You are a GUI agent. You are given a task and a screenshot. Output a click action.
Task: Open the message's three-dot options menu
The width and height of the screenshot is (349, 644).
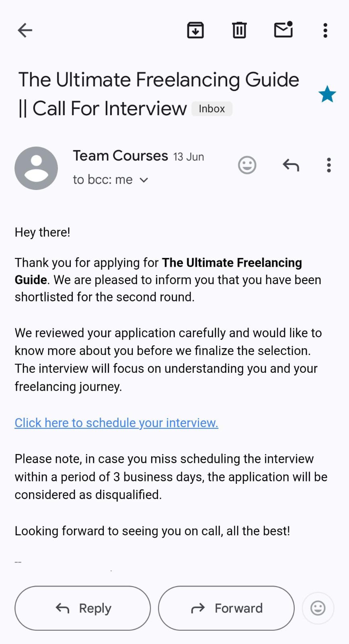(x=329, y=165)
